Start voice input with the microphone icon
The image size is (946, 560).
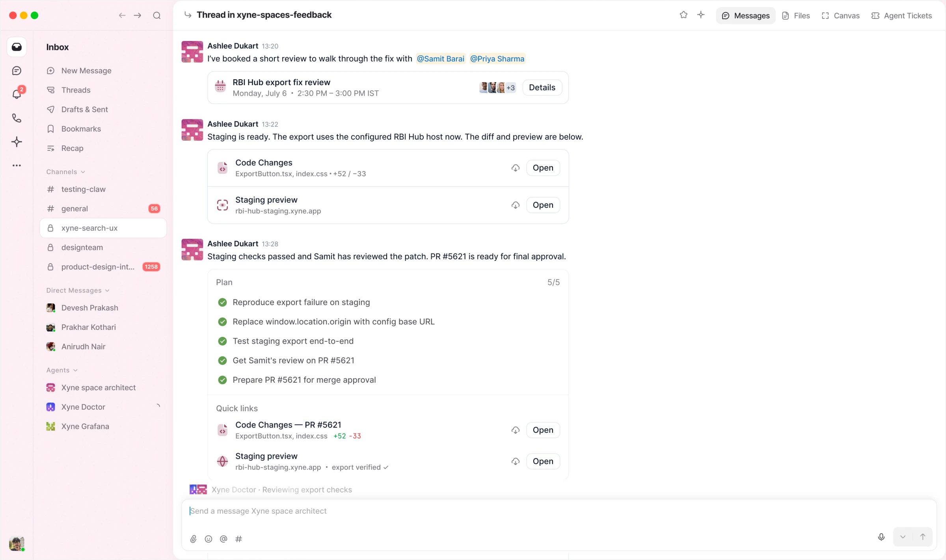tap(881, 537)
